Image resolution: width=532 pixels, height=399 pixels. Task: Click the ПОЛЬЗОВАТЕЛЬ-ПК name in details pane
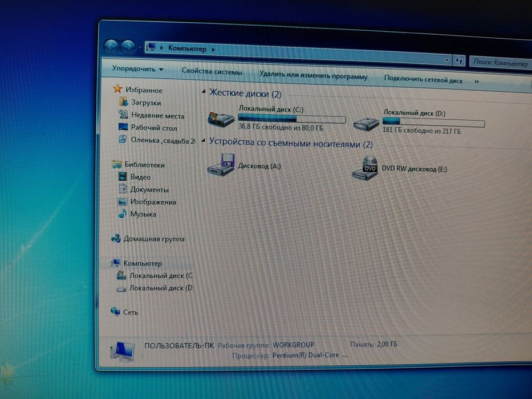click(179, 346)
